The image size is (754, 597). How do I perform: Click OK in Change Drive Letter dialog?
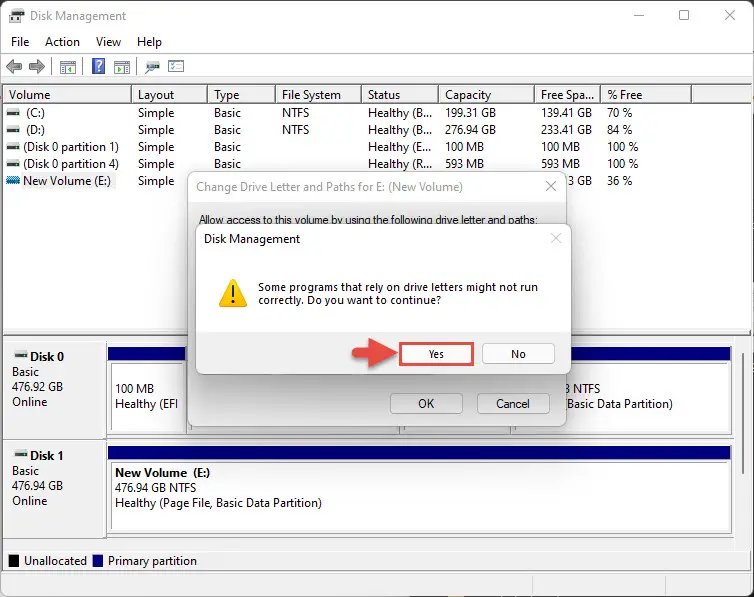[x=426, y=404]
